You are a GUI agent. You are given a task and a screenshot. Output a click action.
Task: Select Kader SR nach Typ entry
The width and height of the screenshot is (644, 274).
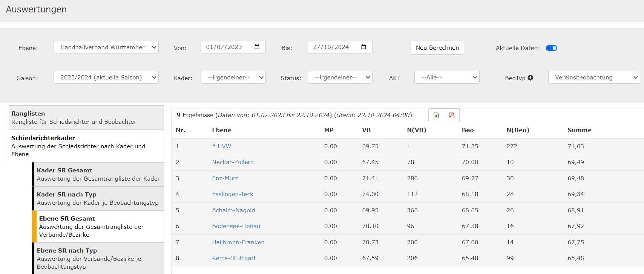tap(98, 199)
